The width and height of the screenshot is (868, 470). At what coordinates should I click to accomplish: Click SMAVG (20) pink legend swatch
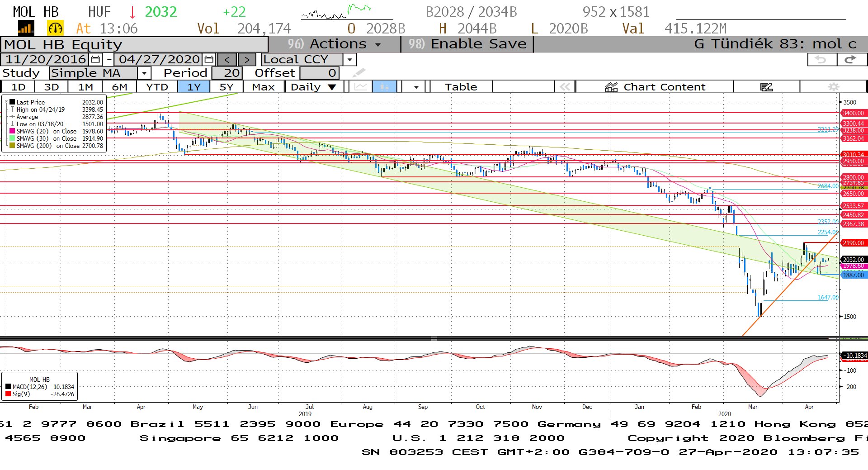pyautogui.click(x=12, y=131)
